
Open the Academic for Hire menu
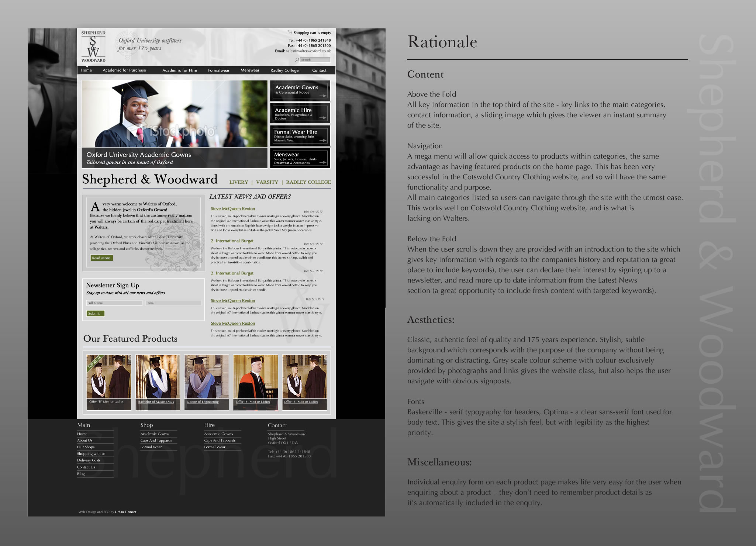180,70
